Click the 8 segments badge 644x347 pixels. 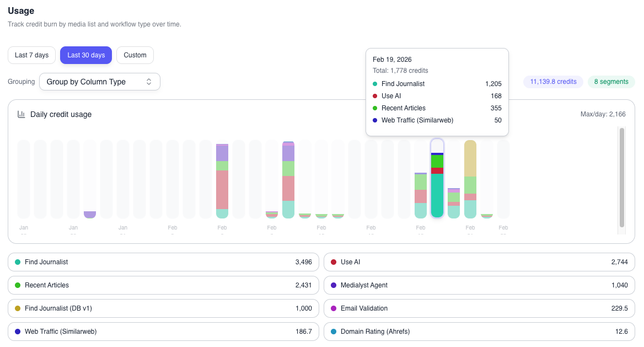(611, 82)
